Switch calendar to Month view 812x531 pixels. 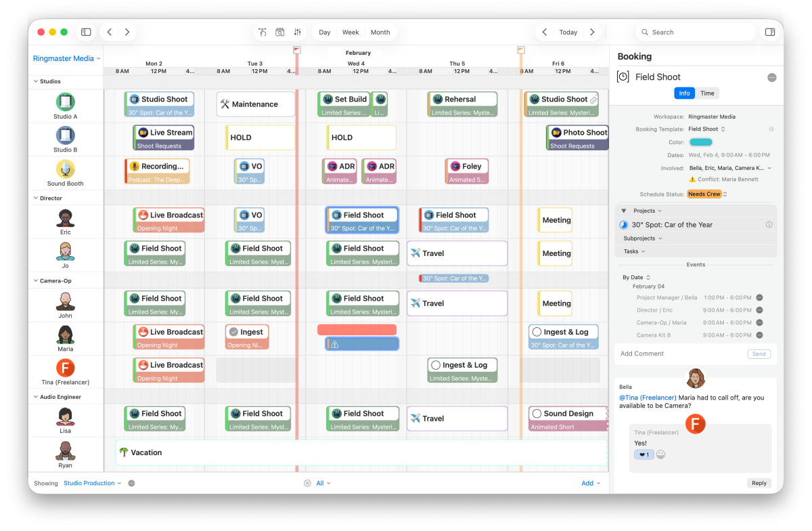[x=380, y=32]
